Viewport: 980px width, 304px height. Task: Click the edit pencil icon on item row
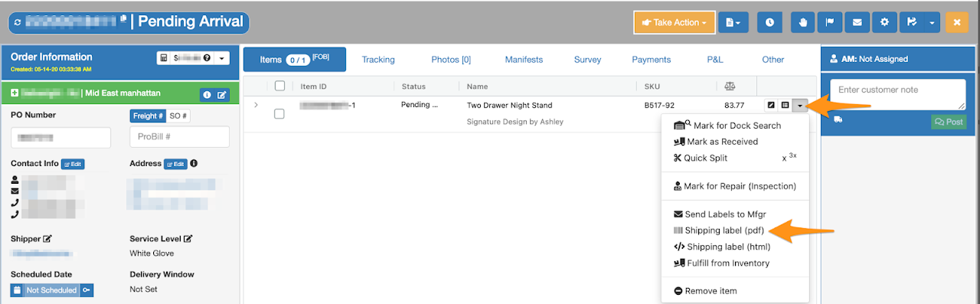click(x=771, y=105)
